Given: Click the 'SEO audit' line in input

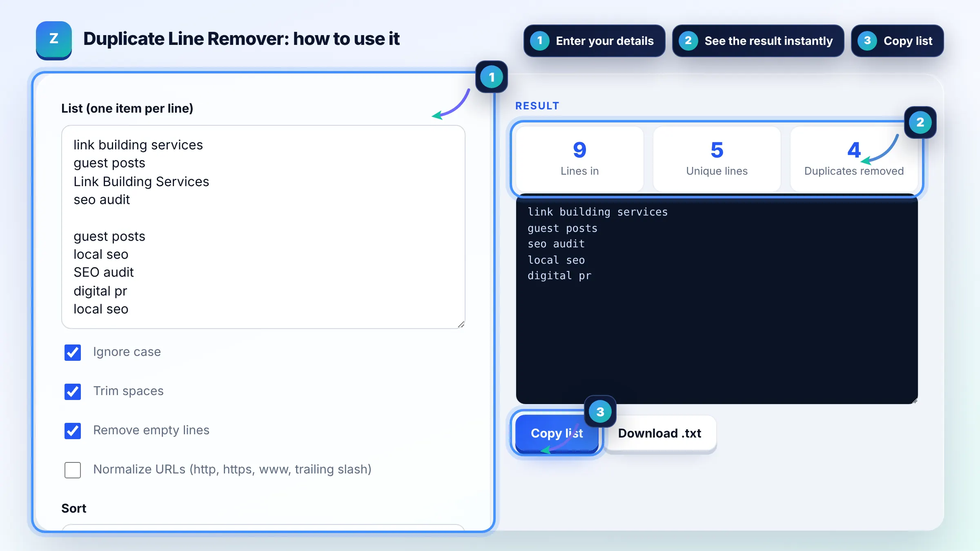Looking at the screenshot, I should tap(104, 272).
